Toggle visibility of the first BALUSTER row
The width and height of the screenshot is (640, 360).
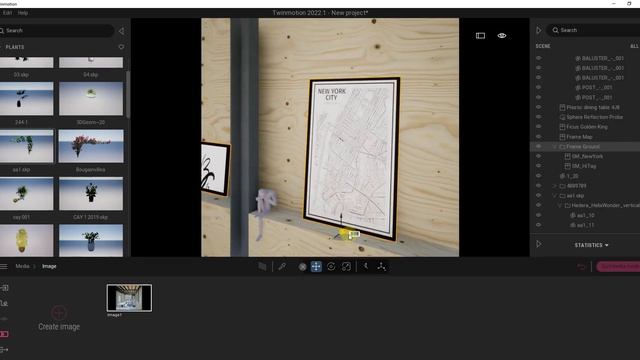(538, 58)
